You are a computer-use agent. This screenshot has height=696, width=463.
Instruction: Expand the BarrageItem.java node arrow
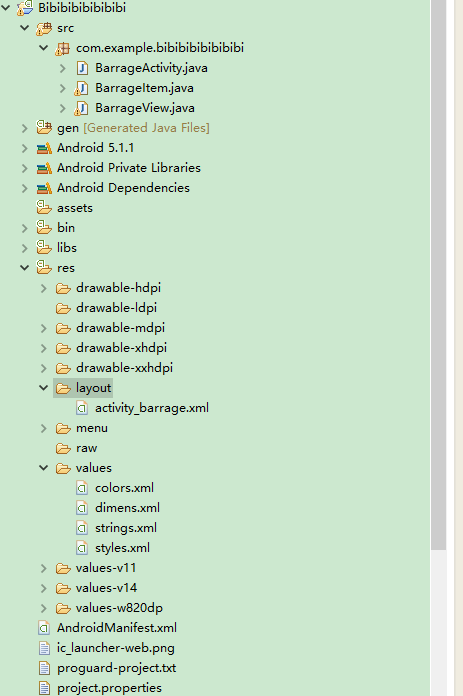tap(63, 88)
